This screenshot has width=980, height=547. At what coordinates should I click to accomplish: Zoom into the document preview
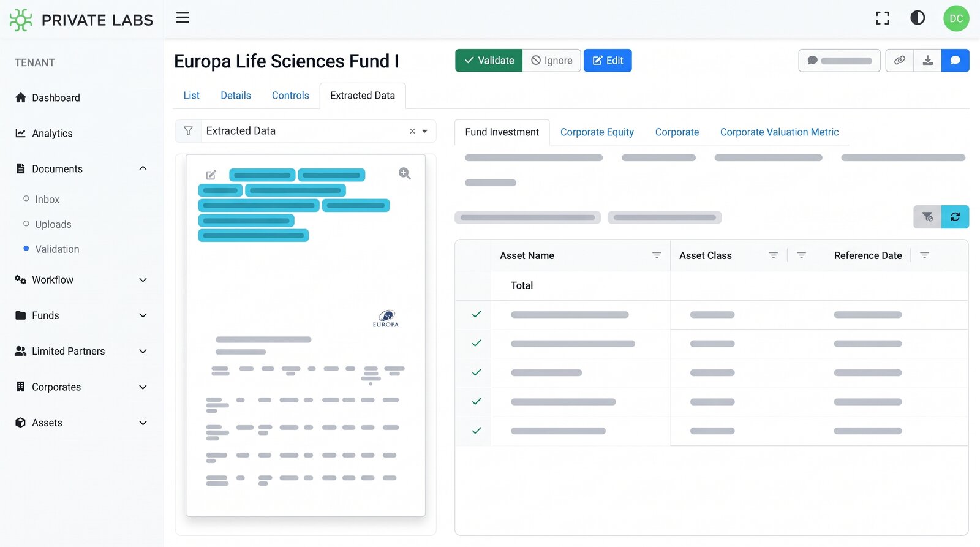click(405, 174)
